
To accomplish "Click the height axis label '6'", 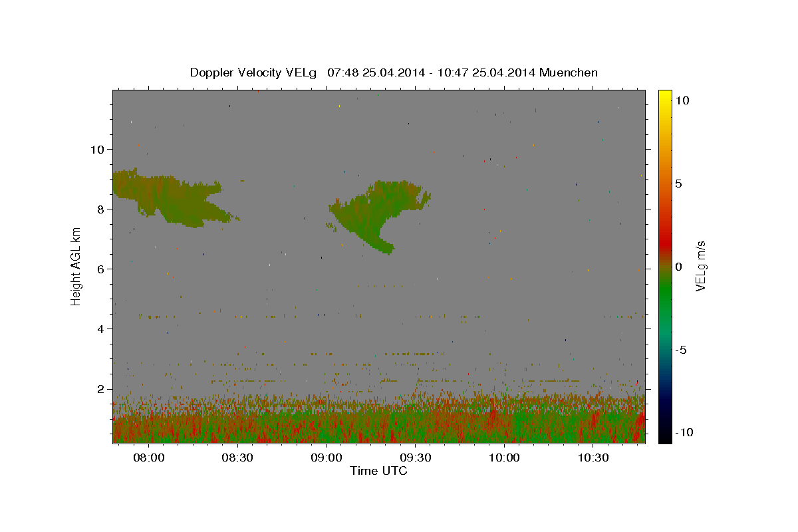I will click(x=101, y=269).
